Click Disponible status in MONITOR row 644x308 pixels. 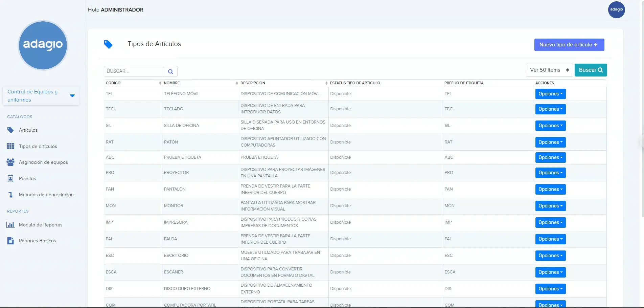click(x=340, y=206)
